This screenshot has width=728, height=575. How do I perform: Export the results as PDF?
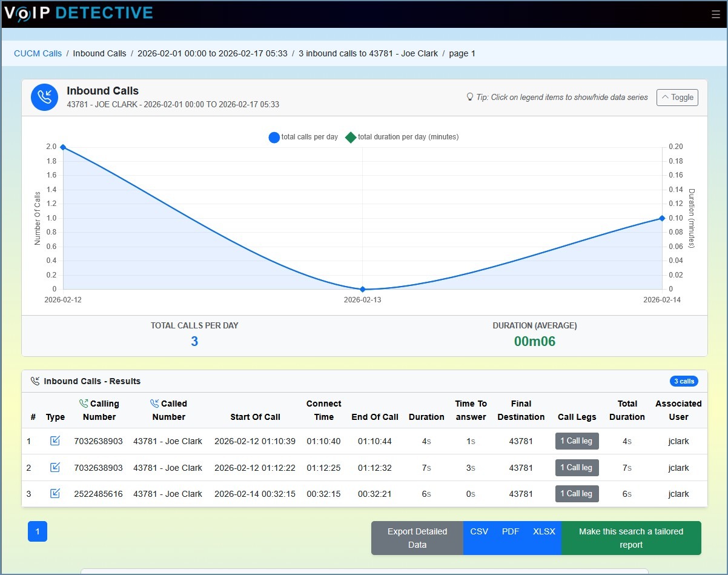click(510, 531)
